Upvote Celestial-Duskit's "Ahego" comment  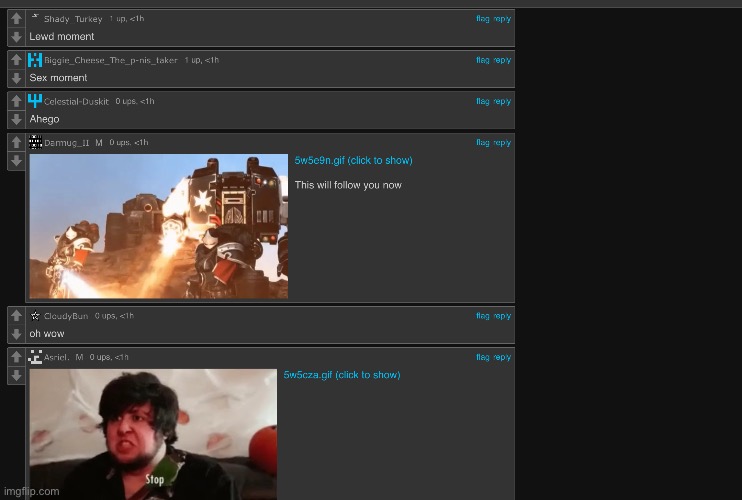coord(17,101)
